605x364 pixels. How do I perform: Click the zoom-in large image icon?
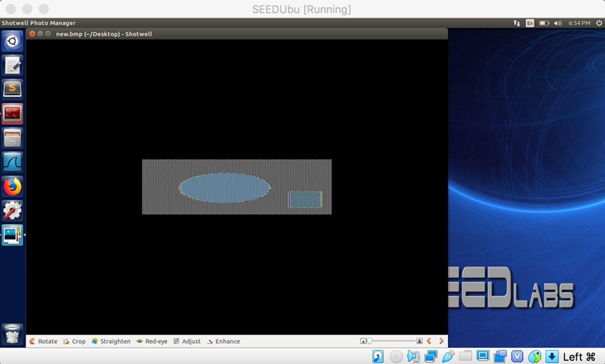[x=419, y=341]
